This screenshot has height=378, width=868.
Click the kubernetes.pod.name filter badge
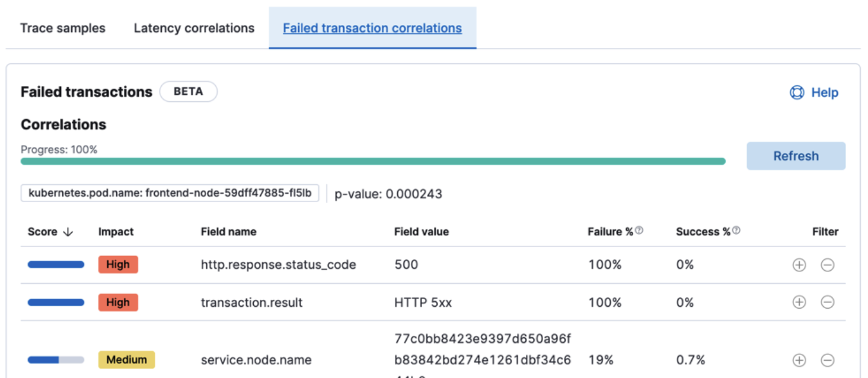coord(170,193)
